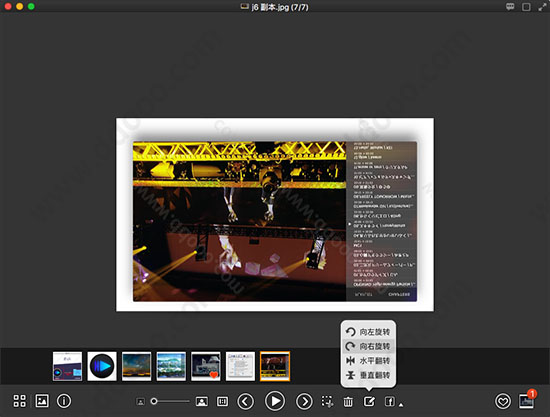The width and height of the screenshot is (550, 417).
Task: Enter full screen with the arrows icon
Action: 542,7
